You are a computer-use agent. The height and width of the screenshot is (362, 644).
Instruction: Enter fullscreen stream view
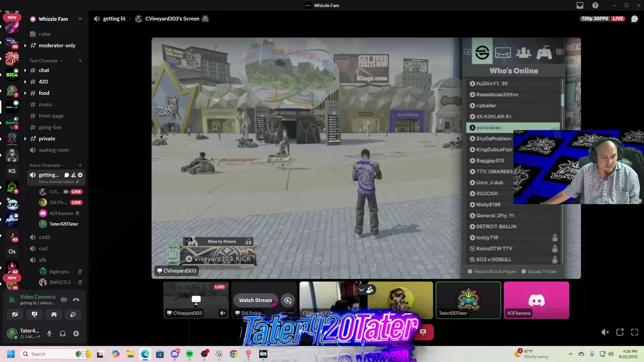(x=634, y=332)
